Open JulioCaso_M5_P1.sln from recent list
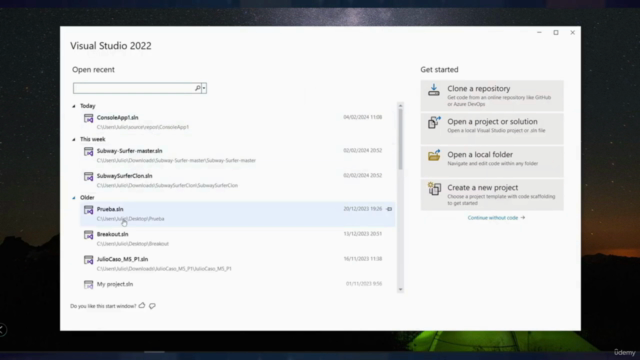The width and height of the screenshot is (640, 360). 238,264
